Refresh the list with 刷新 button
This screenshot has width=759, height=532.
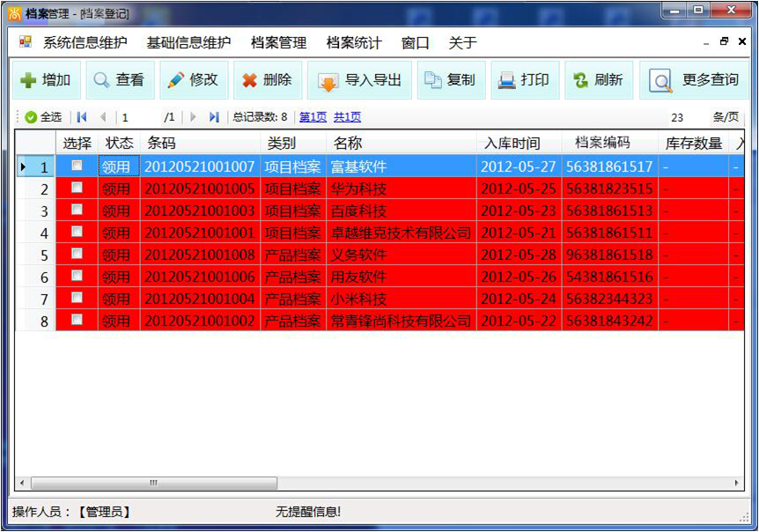click(598, 80)
